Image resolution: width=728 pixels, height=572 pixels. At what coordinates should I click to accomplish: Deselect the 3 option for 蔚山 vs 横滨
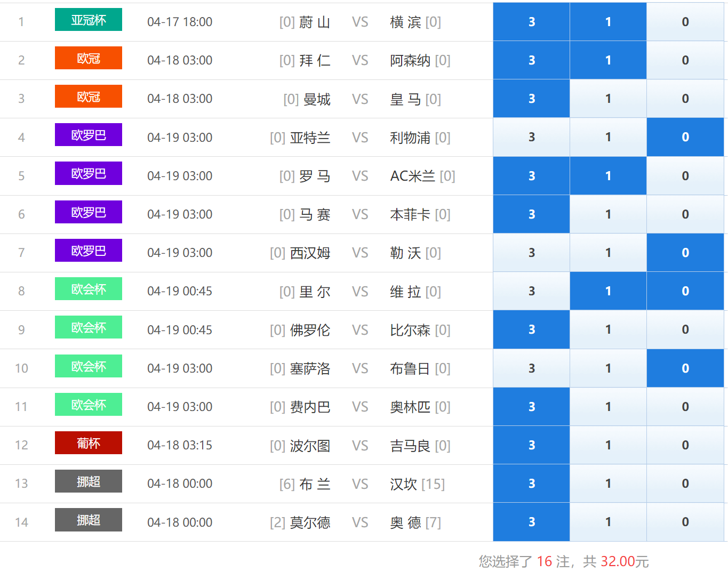click(x=531, y=22)
